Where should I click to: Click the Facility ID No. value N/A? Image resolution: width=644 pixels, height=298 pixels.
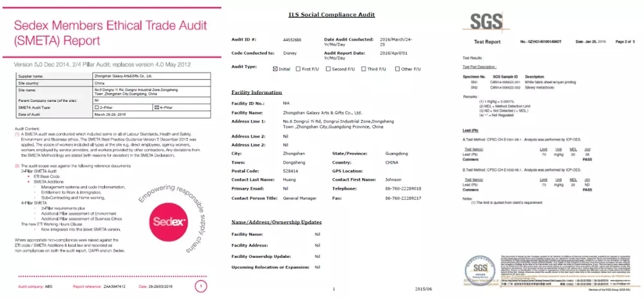(287, 103)
